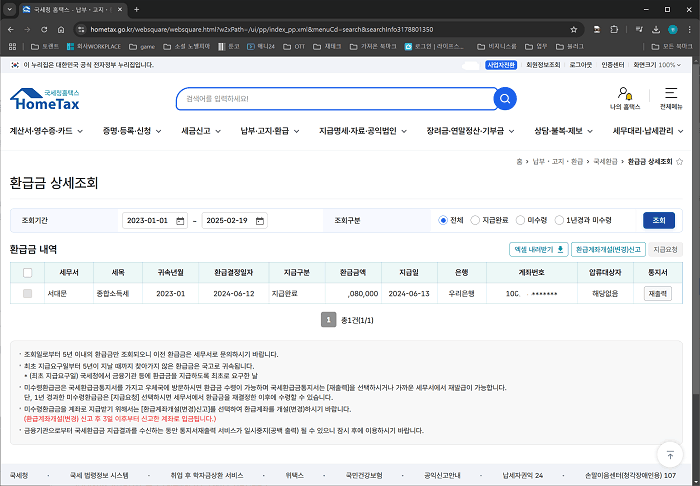Add page to favorites with breadcrumb star
700x486 pixels.
679,162
